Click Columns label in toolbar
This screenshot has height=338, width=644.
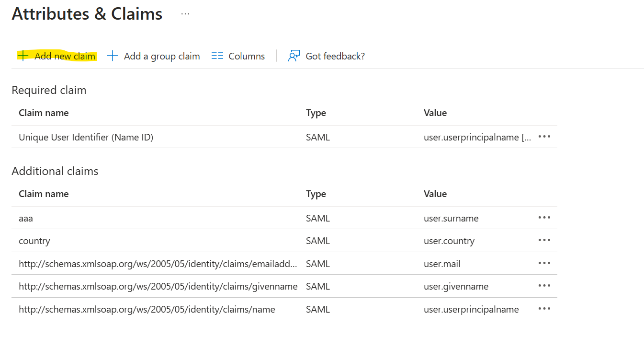(247, 56)
